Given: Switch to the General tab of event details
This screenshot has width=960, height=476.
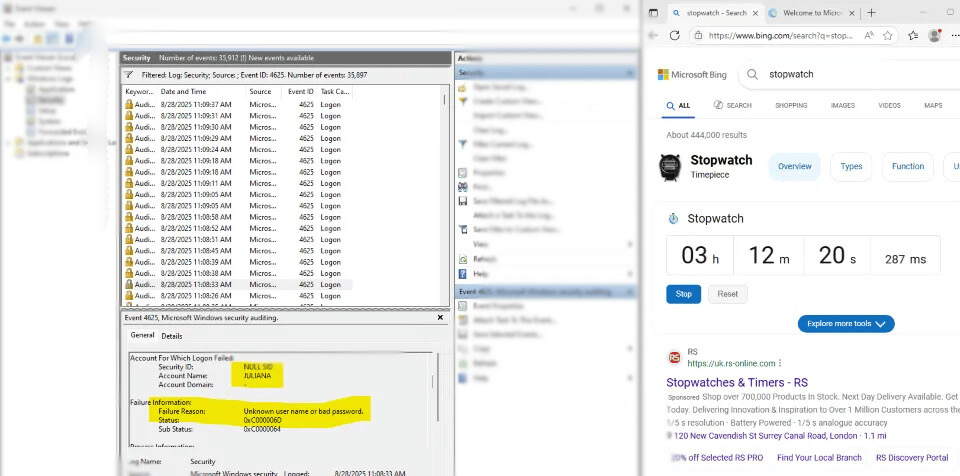Looking at the screenshot, I should click(x=142, y=336).
